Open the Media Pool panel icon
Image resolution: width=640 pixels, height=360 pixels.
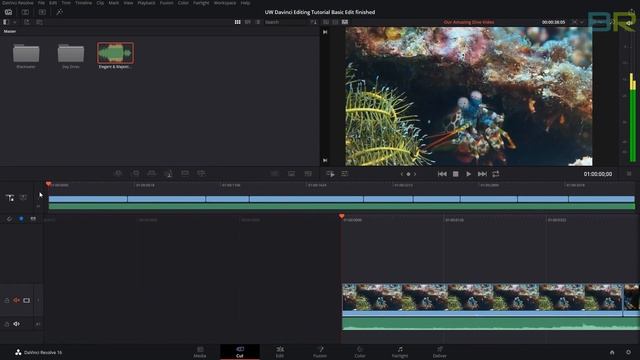8,12
